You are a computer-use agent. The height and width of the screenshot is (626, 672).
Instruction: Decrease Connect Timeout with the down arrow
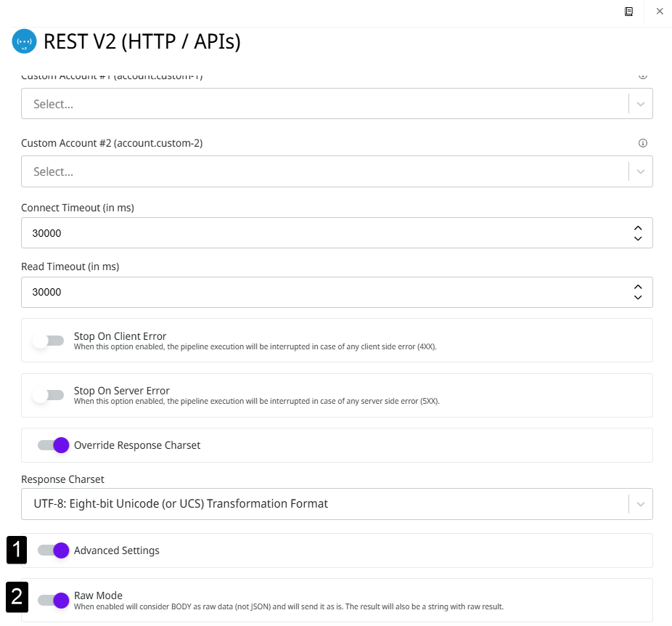(x=638, y=238)
